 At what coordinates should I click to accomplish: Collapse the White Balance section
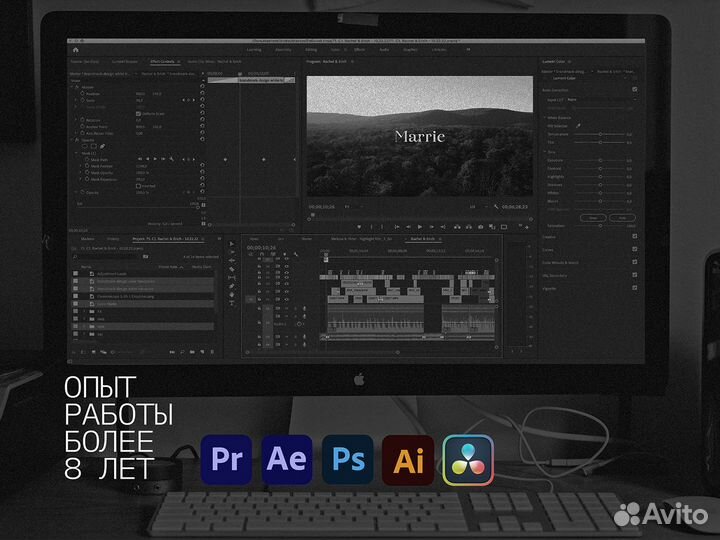(x=545, y=117)
